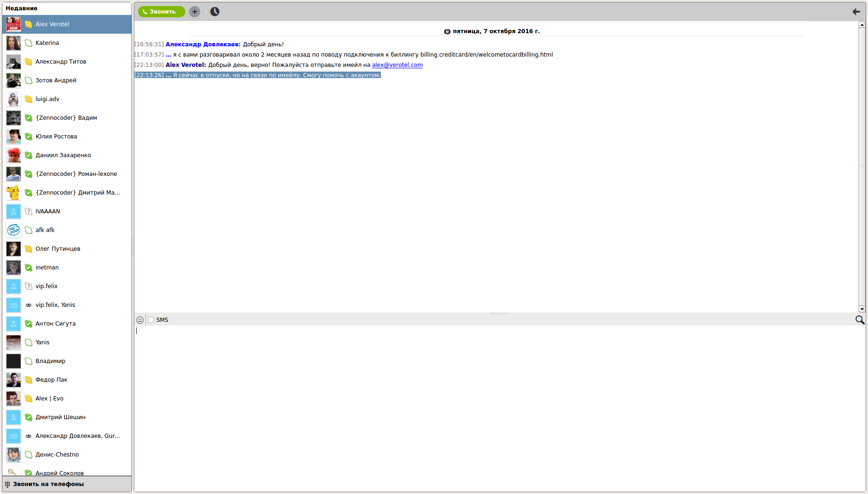Open Александр Довлекаев, Gur... group chat
Viewport: 868px width, 494px height.
pyautogui.click(x=67, y=436)
